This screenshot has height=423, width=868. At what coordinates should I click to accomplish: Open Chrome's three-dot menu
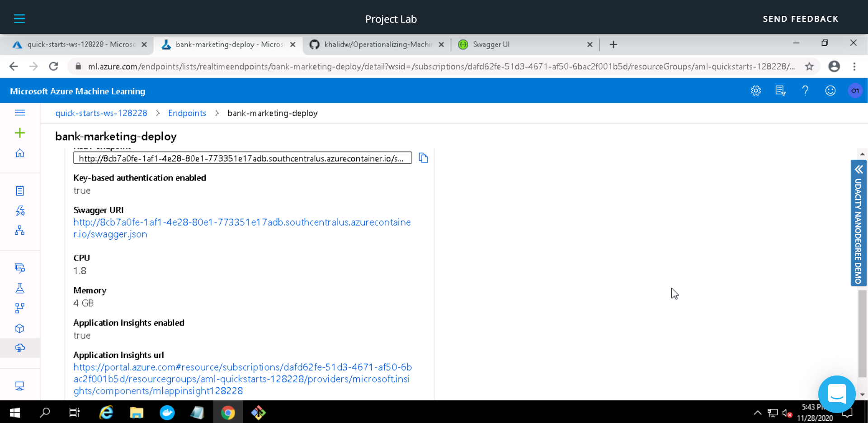tap(854, 67)
